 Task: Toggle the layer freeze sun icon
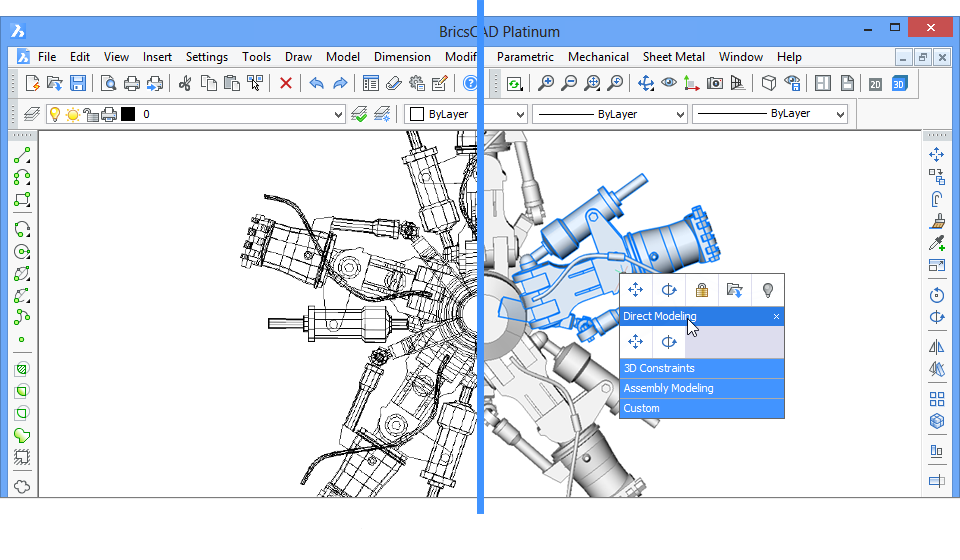click(x=73, y=114)
